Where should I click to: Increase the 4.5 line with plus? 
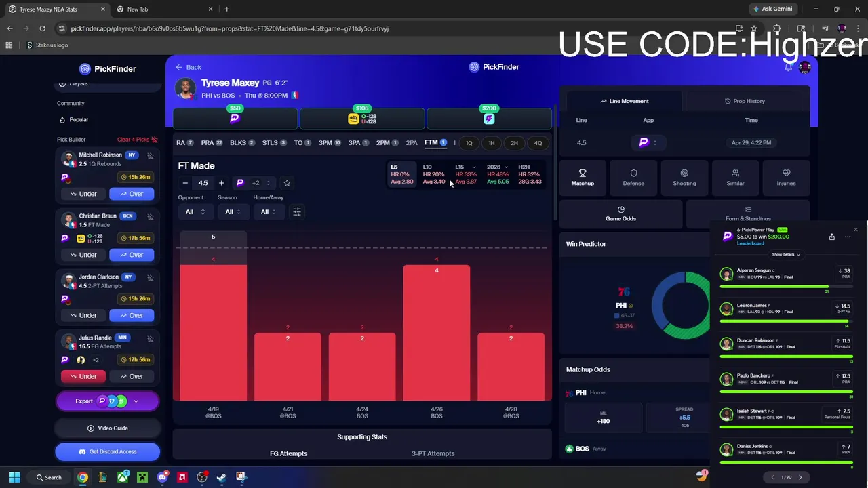point(221,183)
